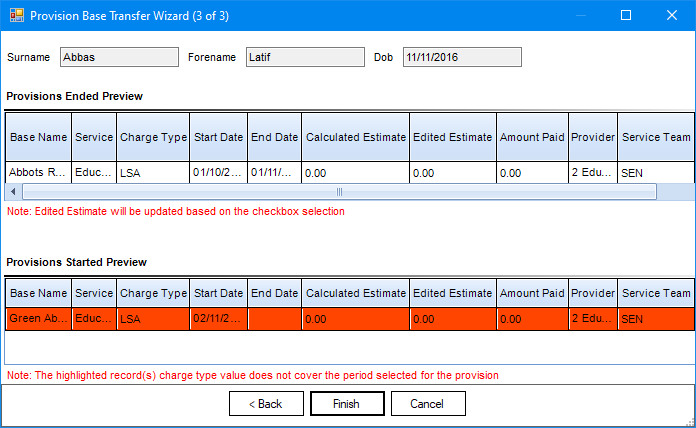
Task: Select the Abbots row in Provisions Ended grid
Action: tap(38, 172)
